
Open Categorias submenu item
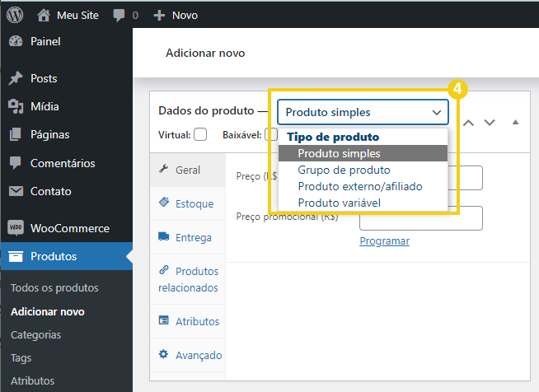click(x=35, y=334)
